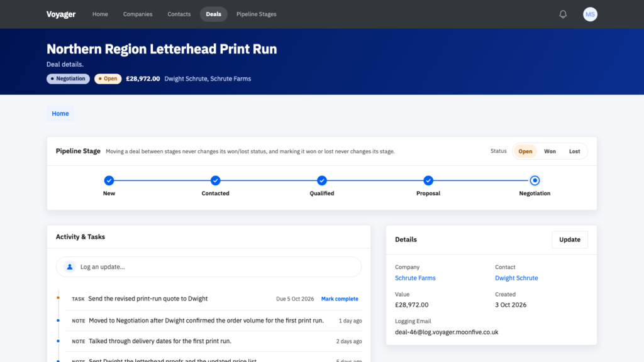Viewport: 644px width, 362px height.
Task: Open the Companies nav item
Action: 138,14
